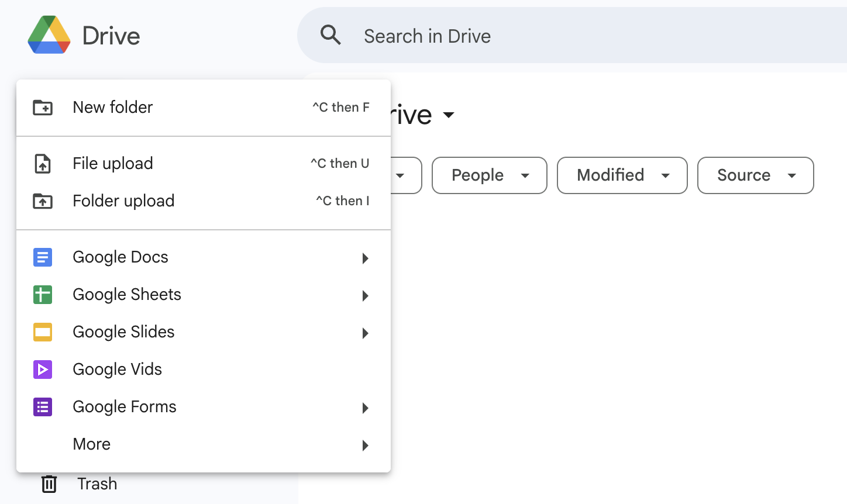Click the Google Drive logo
This screenshot has width=847, height=504.
click(x=49, y=35)
